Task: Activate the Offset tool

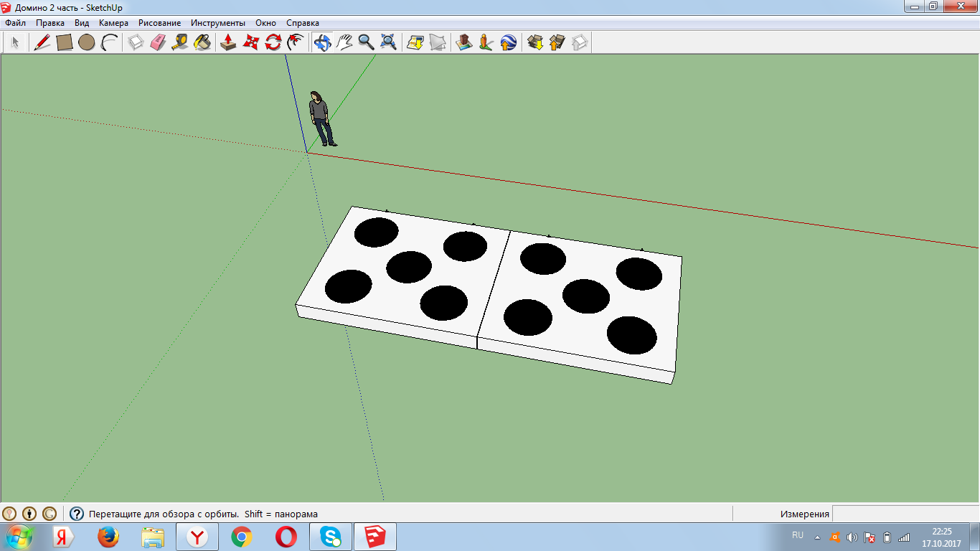Action: (295, 43)
